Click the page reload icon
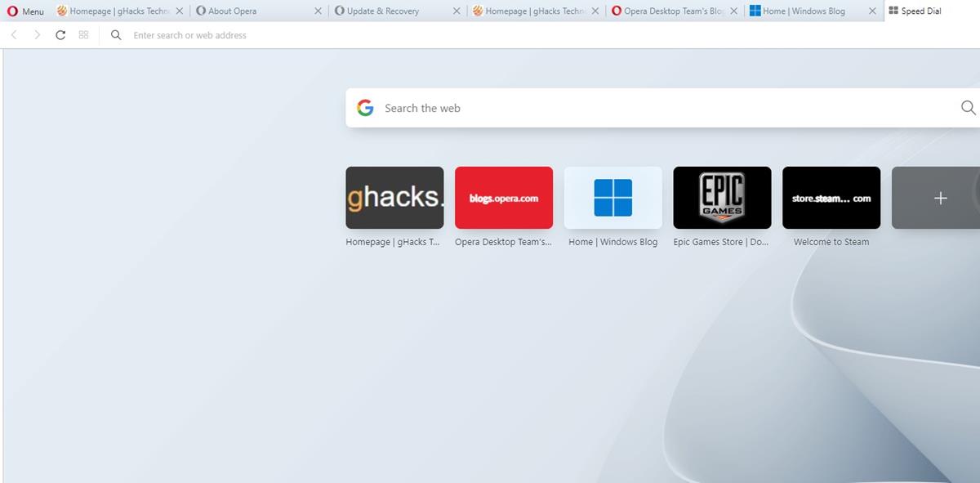 [59, 35]
